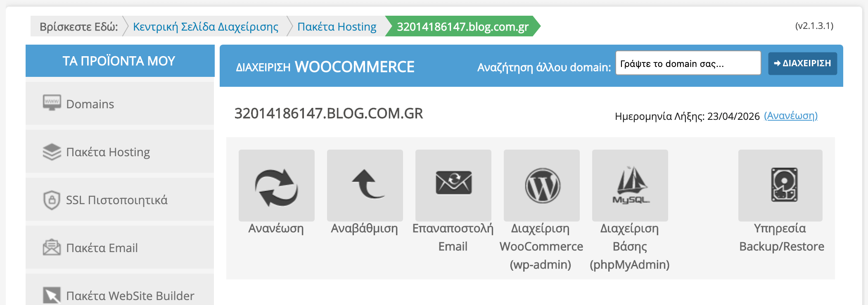Go to Πακέτα Hosting breadcrumb link
This screenshot has width=868, height=305.
tap(337, 26)
